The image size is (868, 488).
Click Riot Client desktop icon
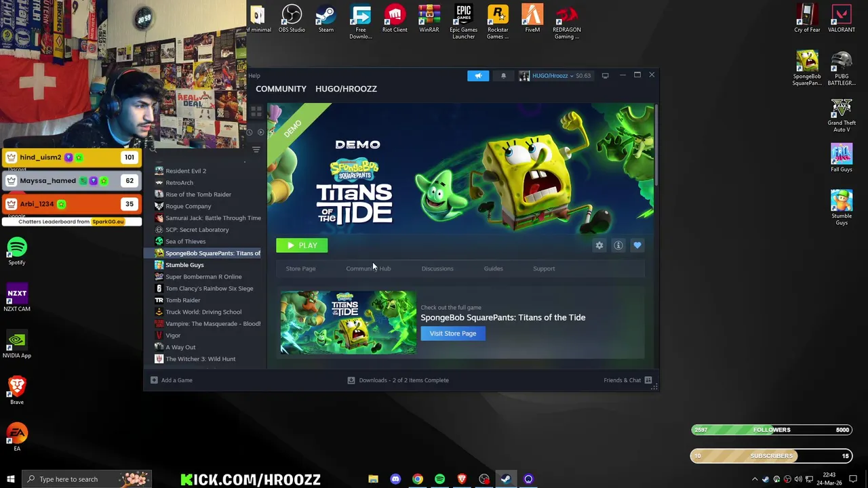coord(395,19)
